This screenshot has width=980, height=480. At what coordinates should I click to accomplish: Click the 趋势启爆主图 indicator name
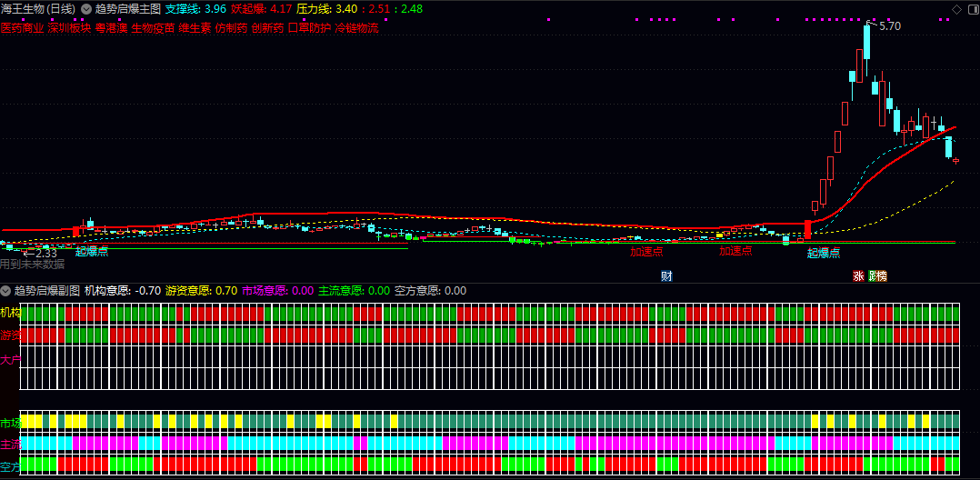[x=128, y=9]
